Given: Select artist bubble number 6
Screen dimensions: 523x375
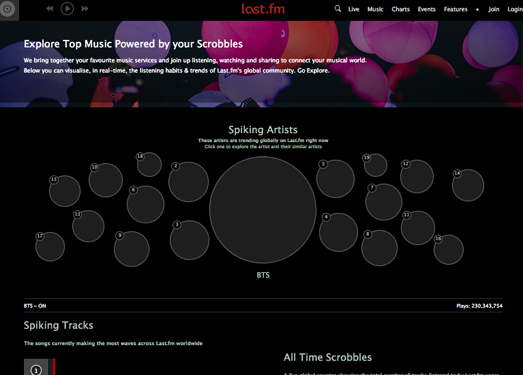Looking at the screenshot, I should coord(145,204).
